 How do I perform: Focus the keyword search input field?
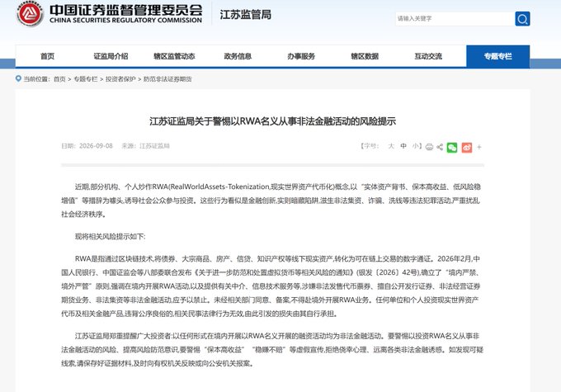pyautogui.click(x=455, y=19)
